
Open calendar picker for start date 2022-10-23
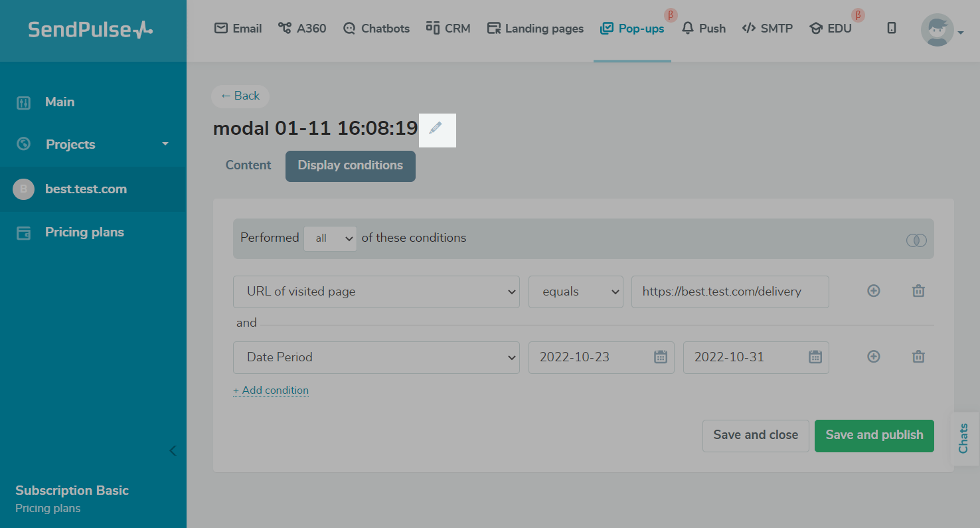660,357
